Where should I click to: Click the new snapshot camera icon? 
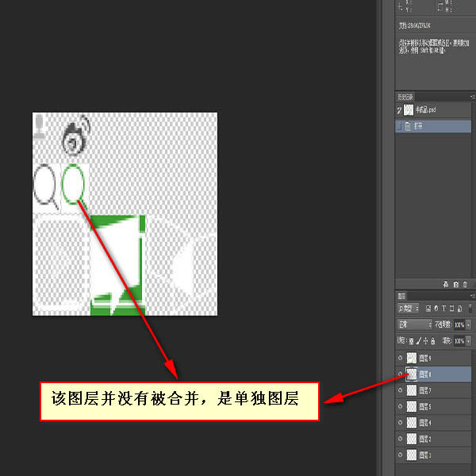(455, 284)
